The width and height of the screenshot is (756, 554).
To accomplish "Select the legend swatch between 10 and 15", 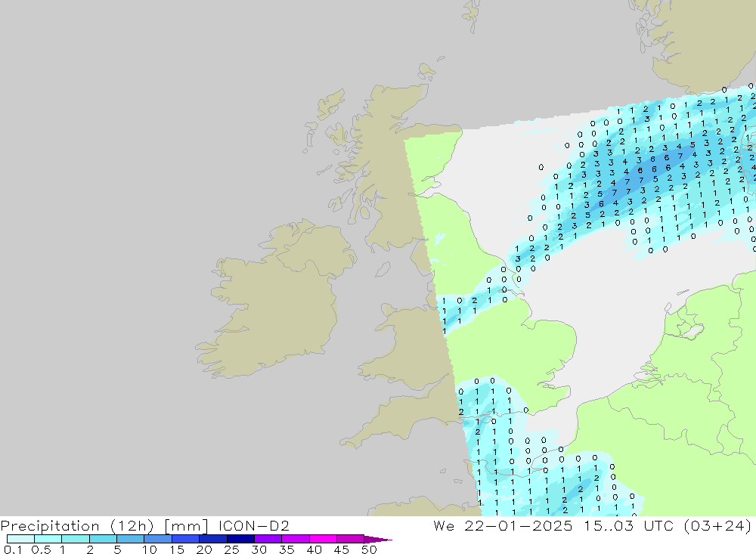I will [x=158, y=539].
